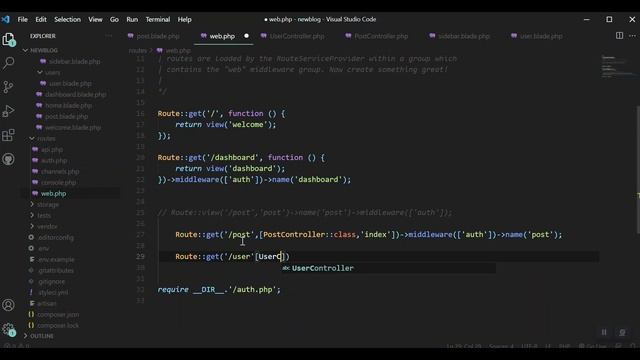Viewport: 640px width, 360px height.
Task: Click the routes breadcrumb segment
Action: 138,51
